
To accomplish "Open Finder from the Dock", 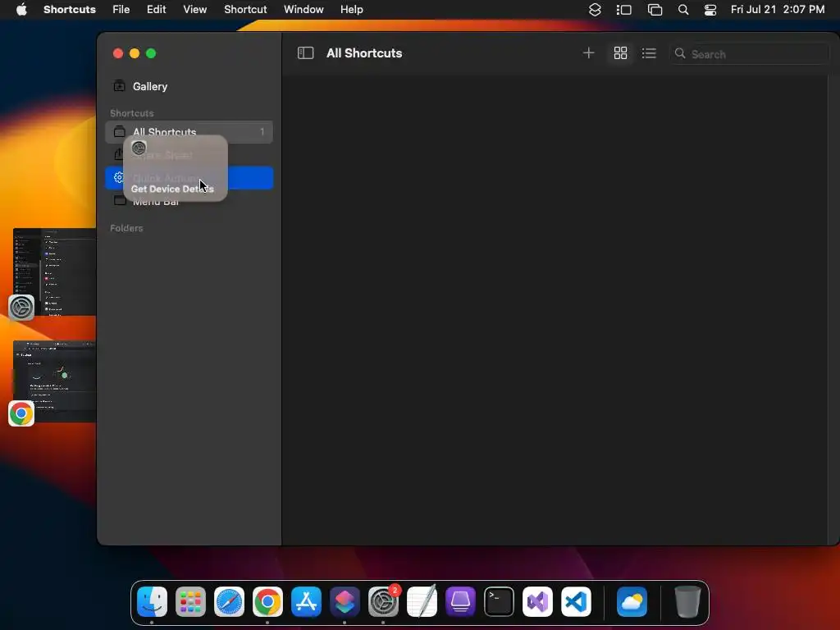I will [152, 601].
